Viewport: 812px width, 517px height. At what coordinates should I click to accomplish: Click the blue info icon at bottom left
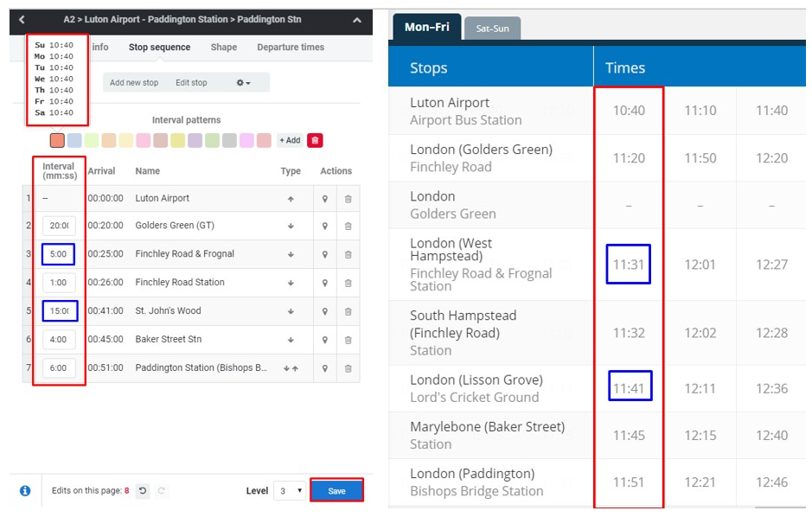point(24,489)
